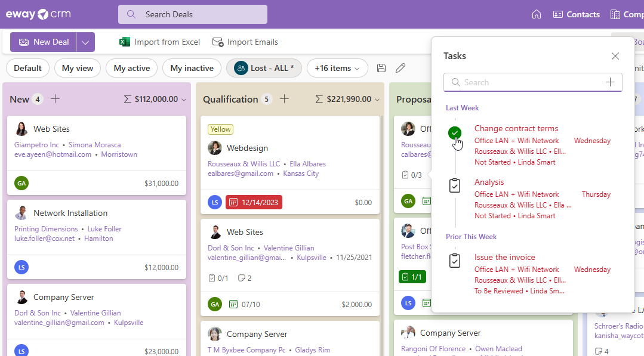Open the 0/3 tasks indicator
Viewport: 644px width, 356px height.
coord(412,175)
